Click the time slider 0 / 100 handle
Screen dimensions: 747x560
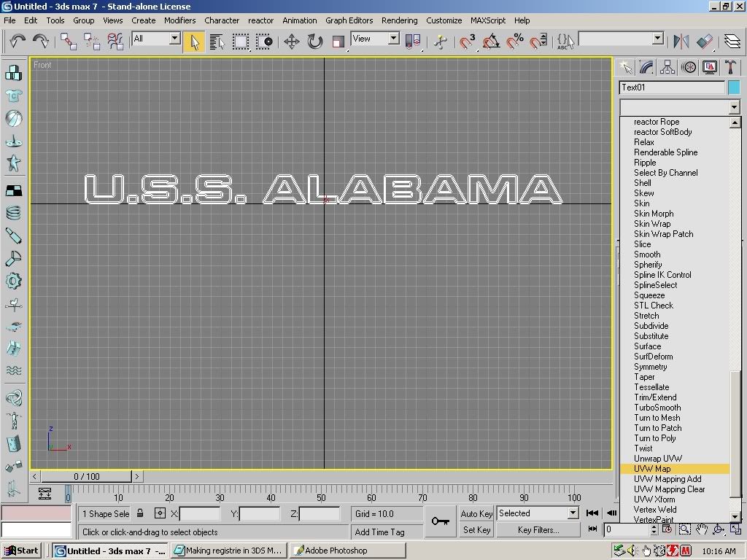pyautogui.click(x=86, y=476)
